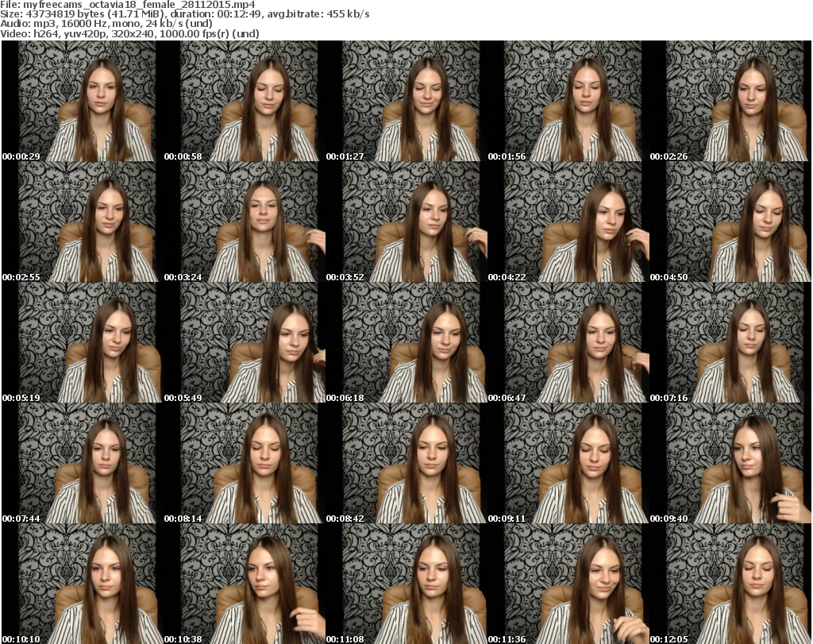
Task: Choose the frame at 00:04:22
Action: click(x=568, y=222)
